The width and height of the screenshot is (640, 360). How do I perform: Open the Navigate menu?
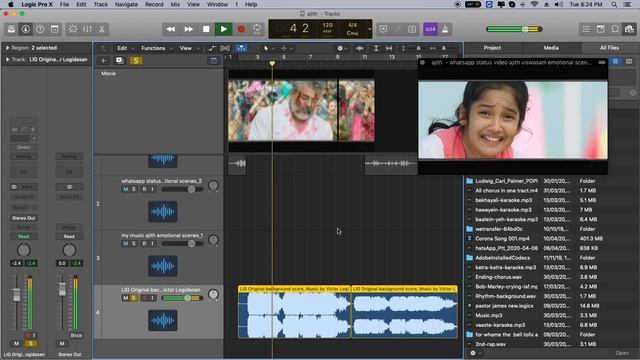pyautogui.click(x=126, y=4)
